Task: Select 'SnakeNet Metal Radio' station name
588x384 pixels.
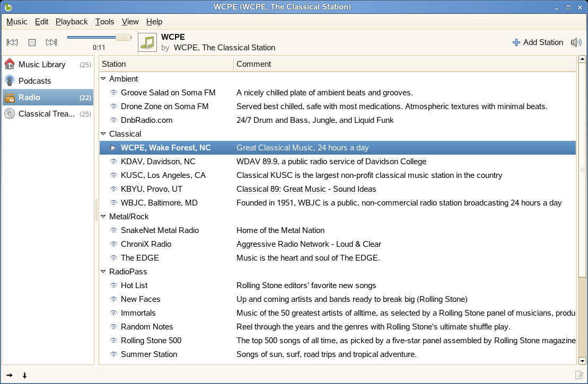Action: pos(160,230)
